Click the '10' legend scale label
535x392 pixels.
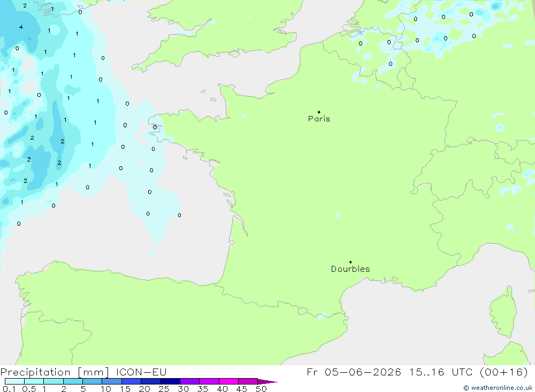(106, 389)
